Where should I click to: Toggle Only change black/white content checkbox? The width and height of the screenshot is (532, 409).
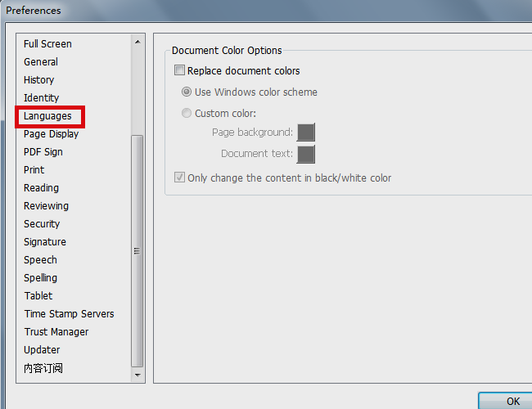coord(179,178)
